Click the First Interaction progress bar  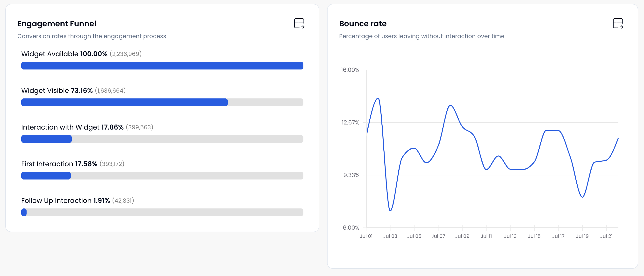(162, 176)
